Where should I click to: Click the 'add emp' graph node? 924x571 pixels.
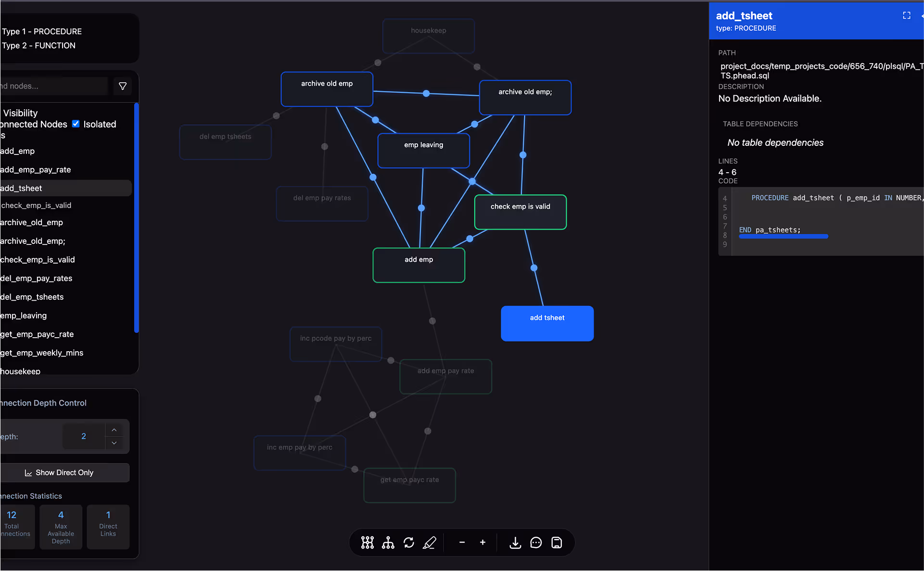(419, 265)
